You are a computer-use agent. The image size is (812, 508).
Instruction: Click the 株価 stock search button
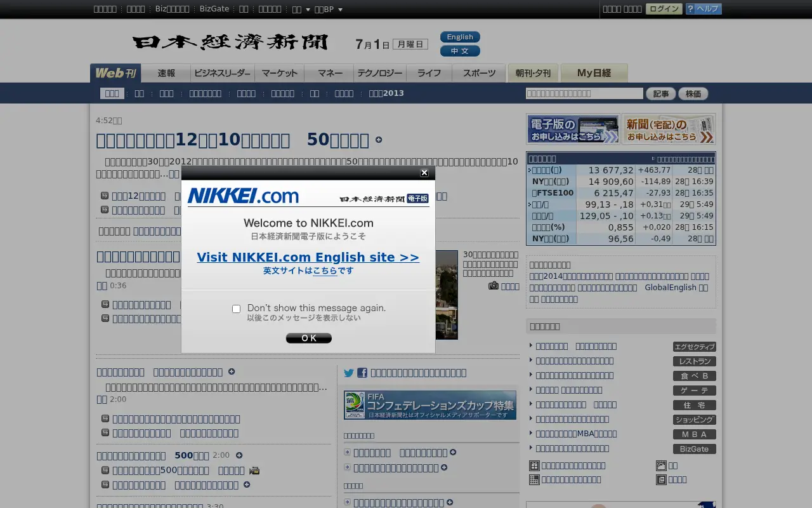(693, 93)
